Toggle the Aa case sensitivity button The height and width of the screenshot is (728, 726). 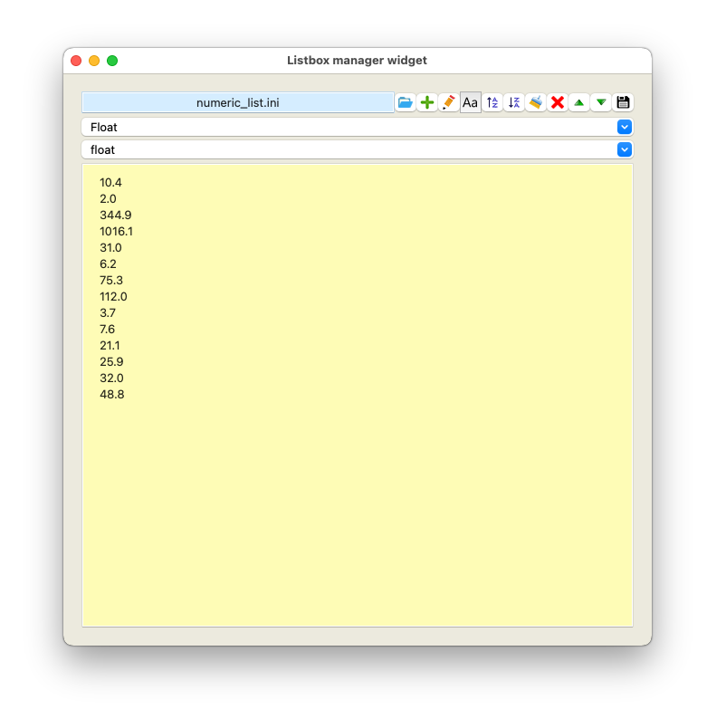(x=470, y=102)
